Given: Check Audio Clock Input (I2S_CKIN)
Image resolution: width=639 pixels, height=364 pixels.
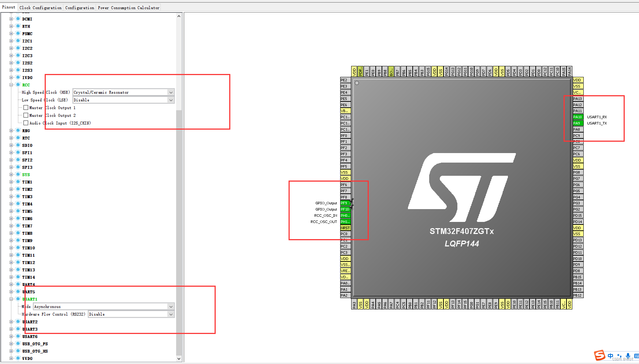Looking at the screenshot, I should (26, 123).
